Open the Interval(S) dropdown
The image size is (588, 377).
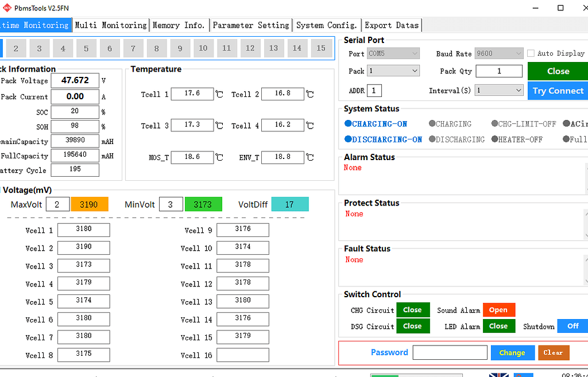click(499, 91)
